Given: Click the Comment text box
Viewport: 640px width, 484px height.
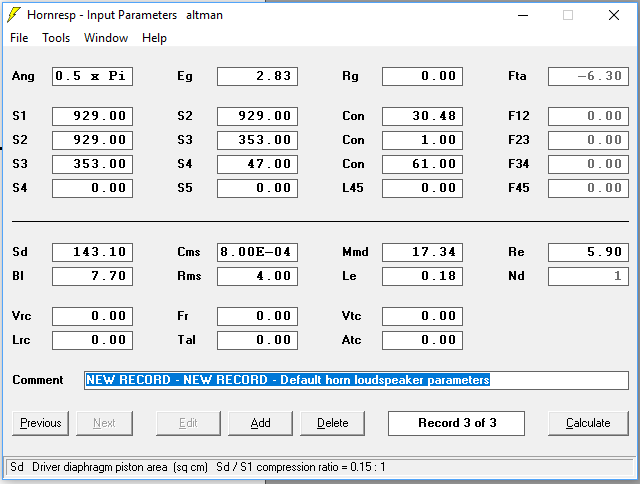Looking at the screenshot, I should [x=356, y=380].
